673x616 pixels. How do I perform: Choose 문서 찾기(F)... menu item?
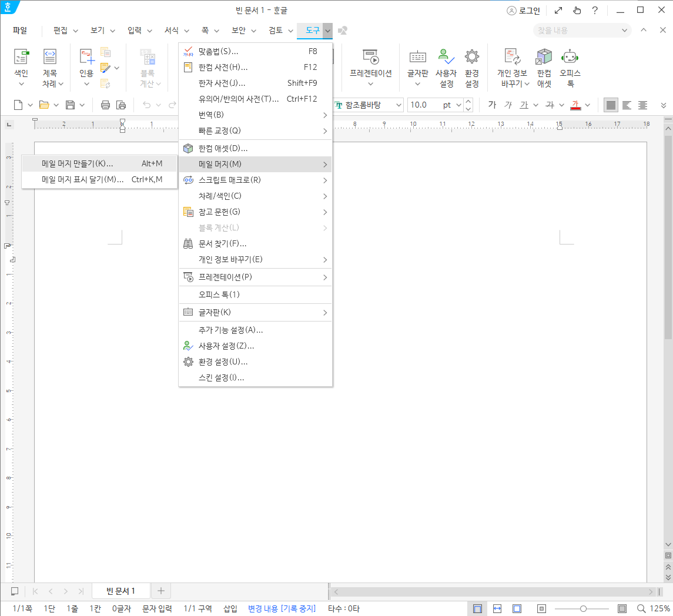(x=255, y=243)
